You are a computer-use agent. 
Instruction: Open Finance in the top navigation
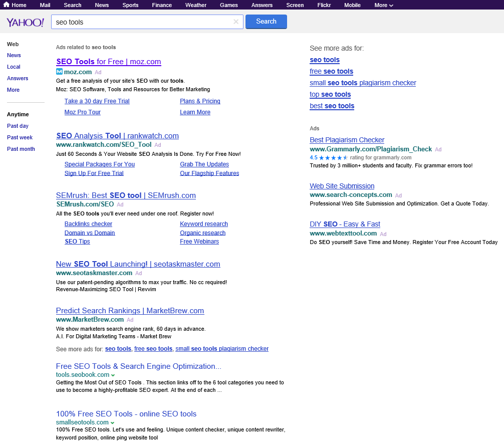click(161, 5)
